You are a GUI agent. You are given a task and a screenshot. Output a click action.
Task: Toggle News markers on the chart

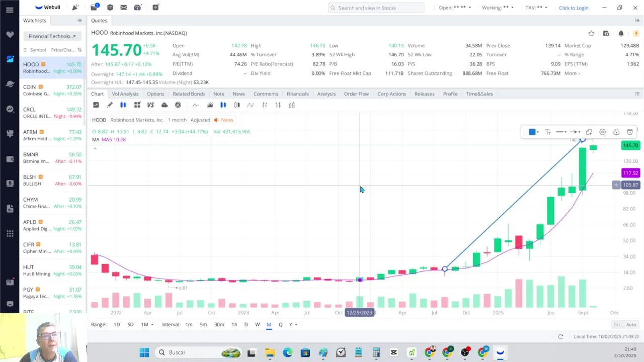[224, 120]
